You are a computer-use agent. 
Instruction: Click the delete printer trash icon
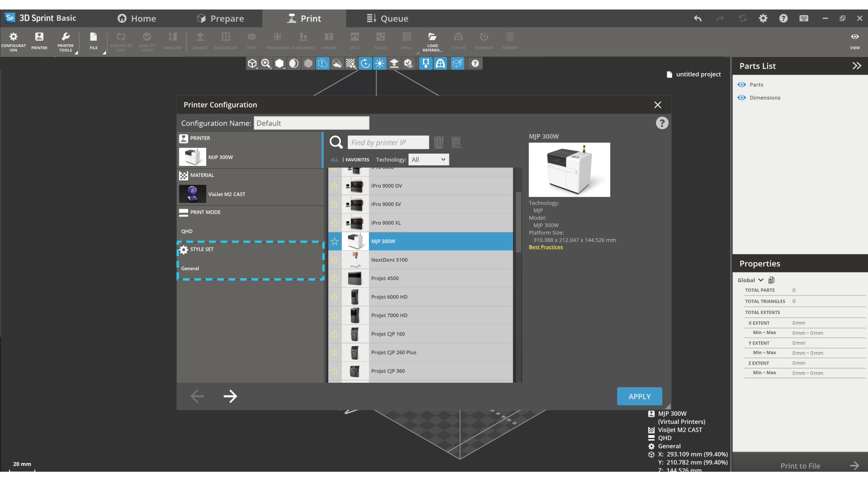[439, 142]
